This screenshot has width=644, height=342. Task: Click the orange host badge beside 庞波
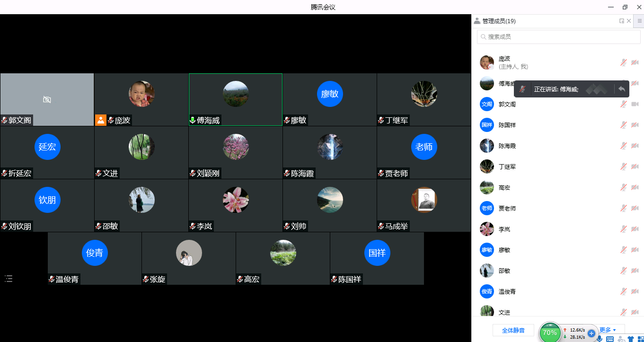[101, 120]
